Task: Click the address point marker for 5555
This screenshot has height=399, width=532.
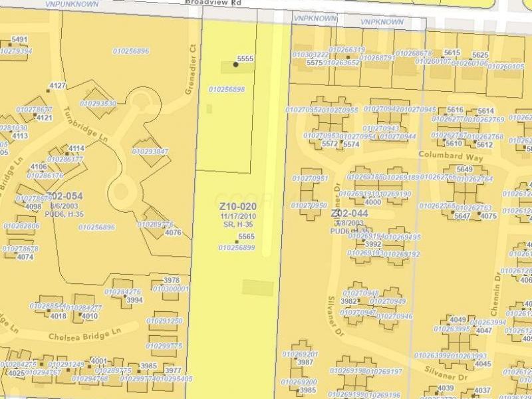Action: pyautogui.click(x=236, y=65)
